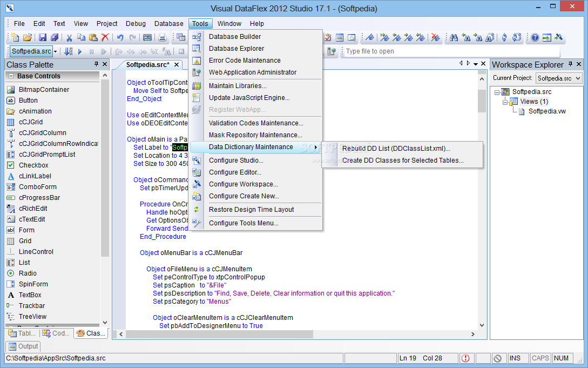
Task: Open the Output panel button
Action: tap(23, 346)
